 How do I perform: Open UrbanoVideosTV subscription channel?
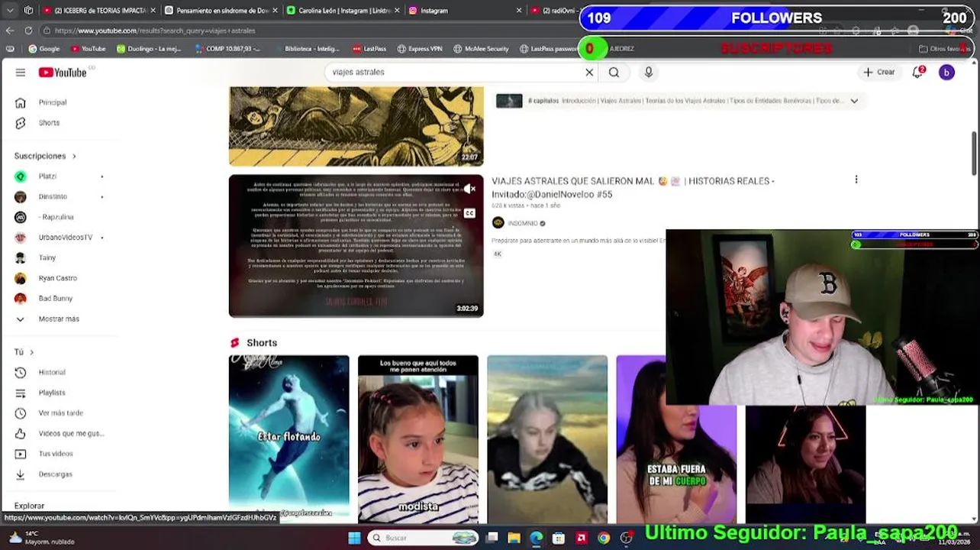click(65, 238)
